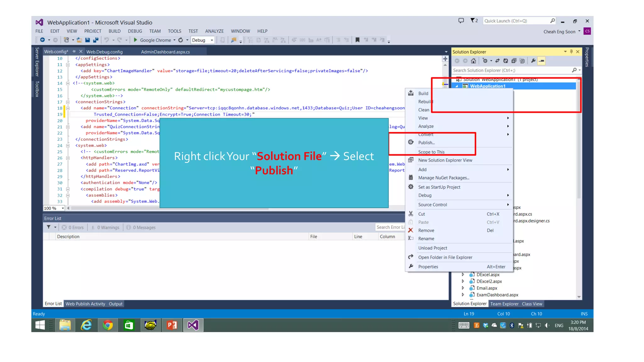Screen dimensions: 644x362
Task: Open the TOOLS menu
Action: pos(175,31)
